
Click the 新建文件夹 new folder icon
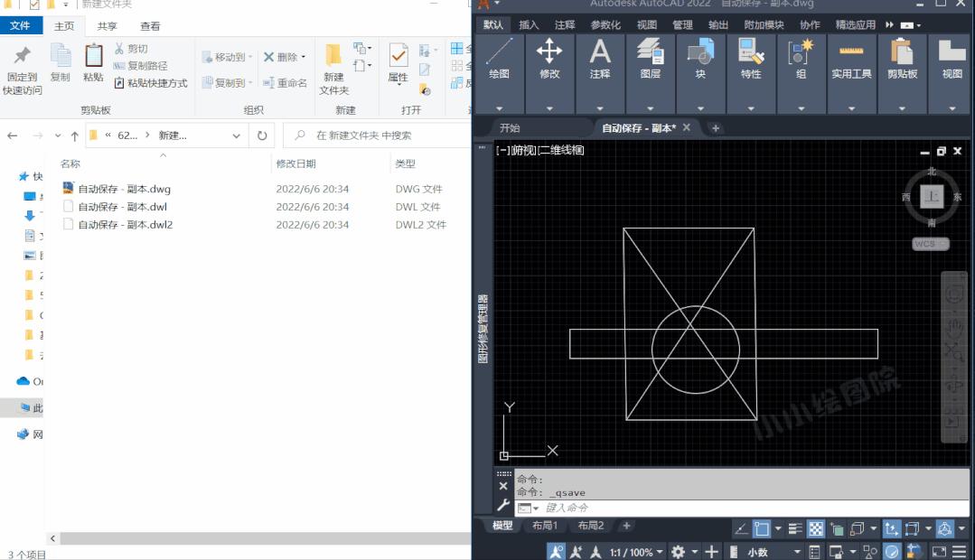coord(333,68)
